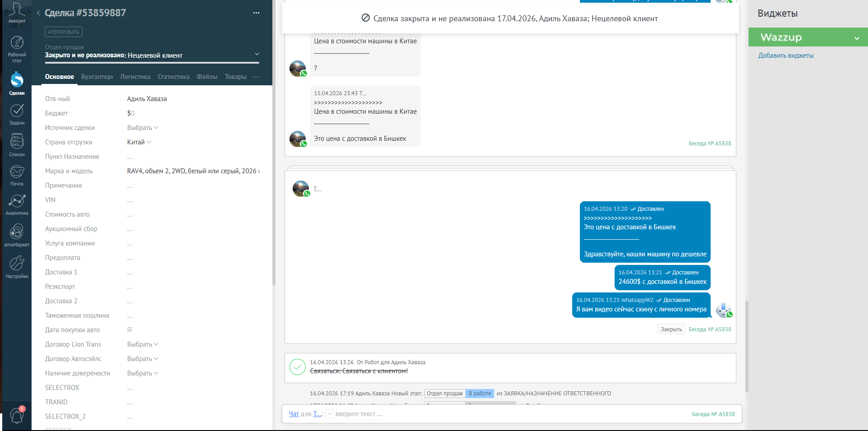This screenshot has width=868, height=431.
Task: Open Договор Автосэйлс Выбрать dropdown
Action: [x=142, y=359]
